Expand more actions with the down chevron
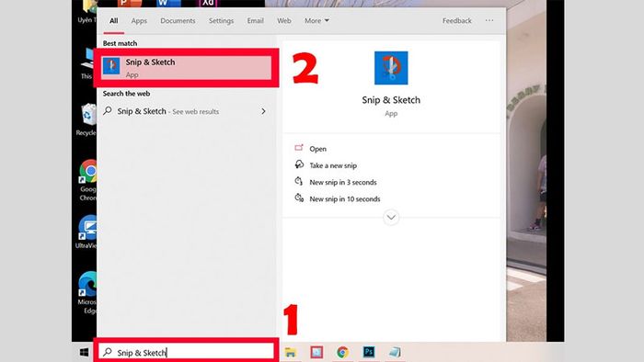Screen dimensions: 644x362 click(391, 217)
